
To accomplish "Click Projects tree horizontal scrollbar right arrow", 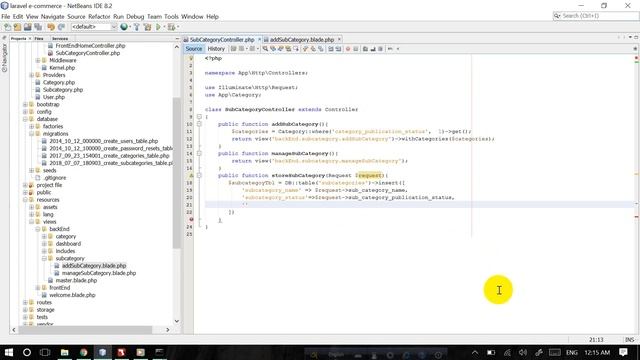I will click(x=167, y=329).
